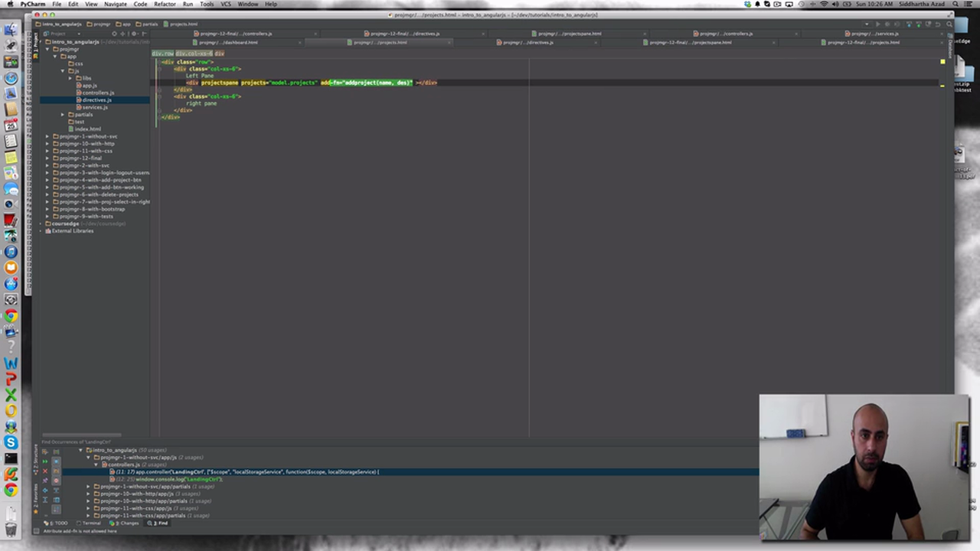Open Skype from the Dock
The width and height of the screenshot is (980, 551).
11,442
